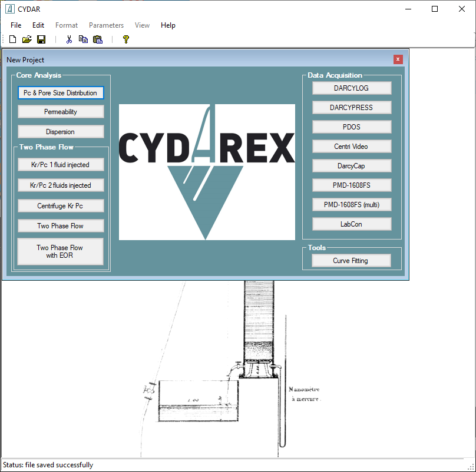Open the Format menu
This screenshot has height=472, width=476.
tap(67, 25)
